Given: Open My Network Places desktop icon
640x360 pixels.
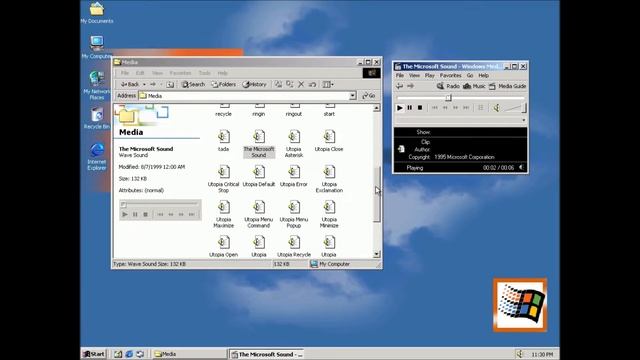Looking at the screenshot, I should pos(97,85).
